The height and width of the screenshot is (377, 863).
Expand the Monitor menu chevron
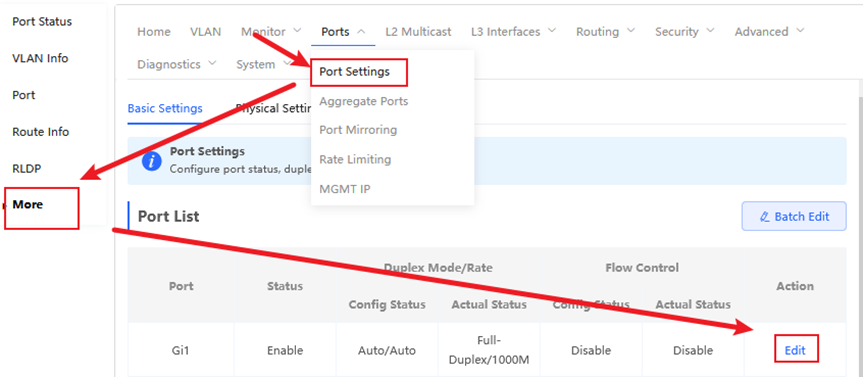point(297,31)
